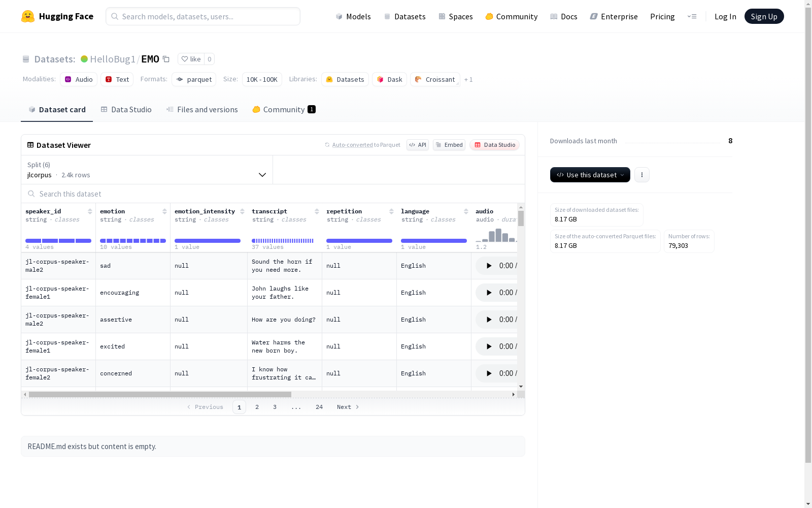Viewport: 812px width, 508px height.
Task: Select the Croissant library tag
Action: [435, 79]
